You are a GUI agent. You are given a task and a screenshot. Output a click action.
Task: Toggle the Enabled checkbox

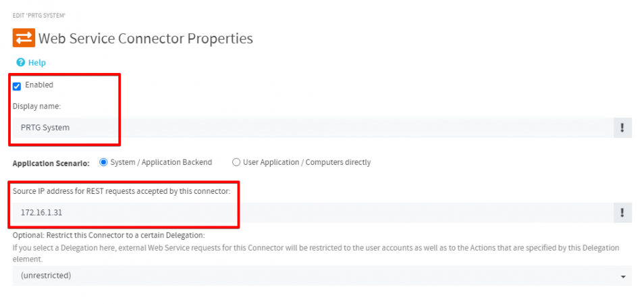click(17, 86)
